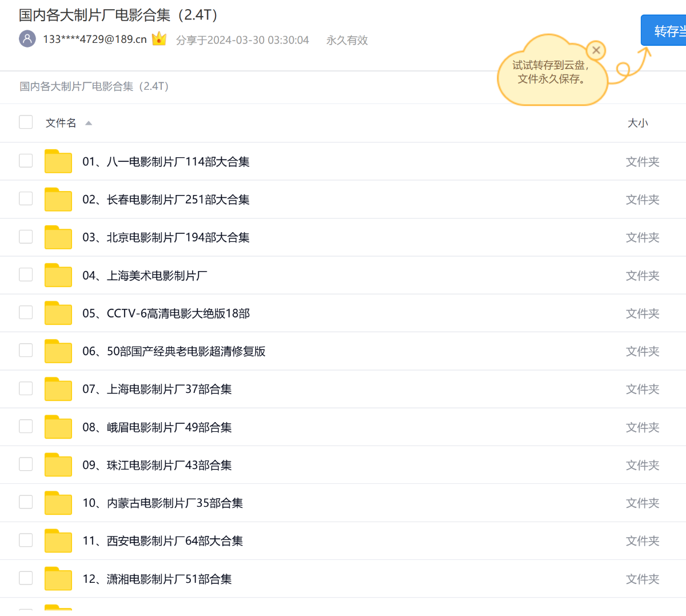Screen dimensions: 686x616
Task: Close the cloud save tip bubble
Action: point(596,50)
